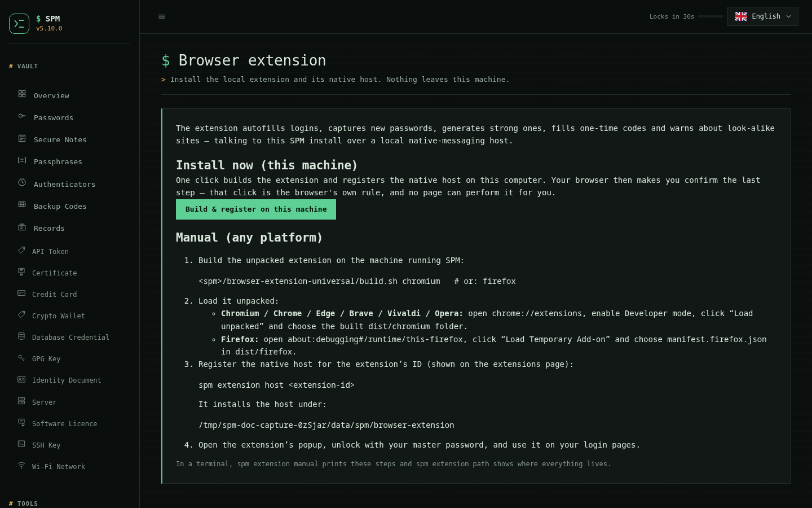This screenshot has width=812, height=508.
Task: Click the API Token tag icon
Action: 21,250
